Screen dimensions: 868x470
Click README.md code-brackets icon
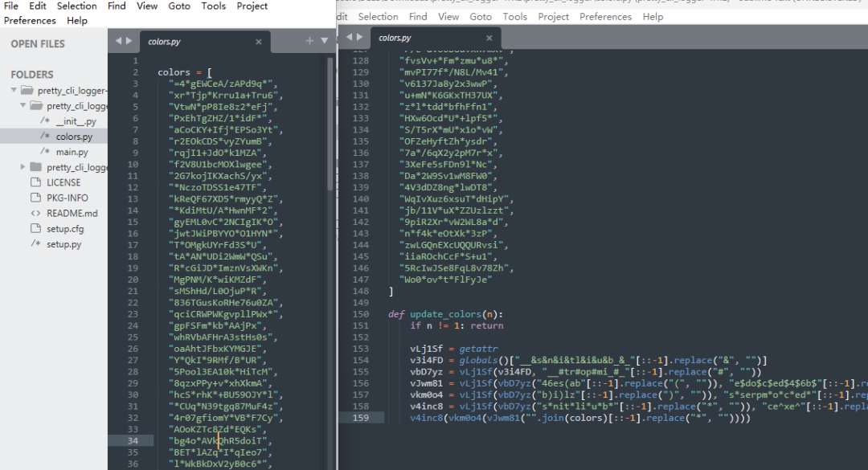point(36,213)
